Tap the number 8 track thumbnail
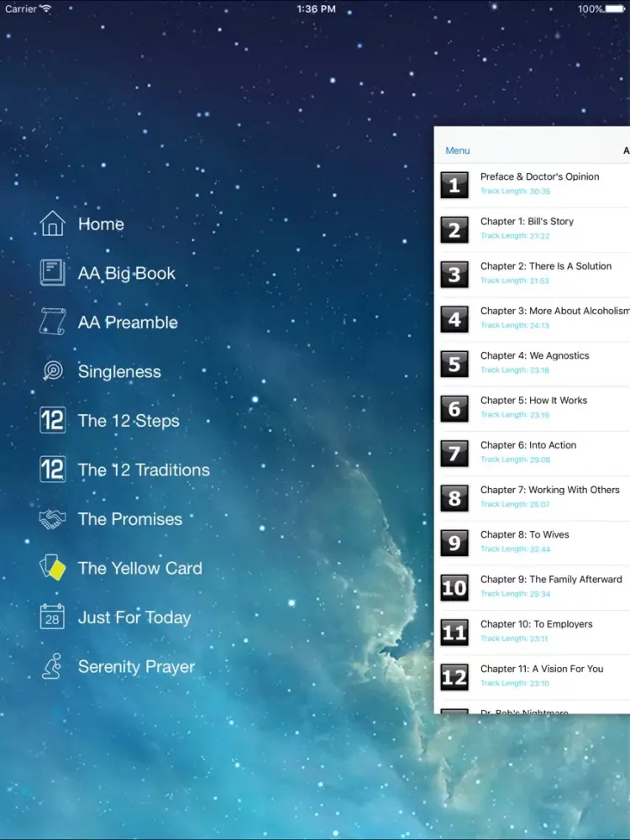The height and width of the screenshot is (840, 630). point(454,498)
